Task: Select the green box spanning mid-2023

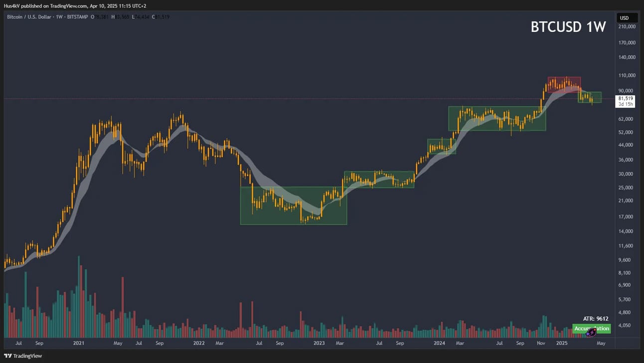Action: coord(379,179)
